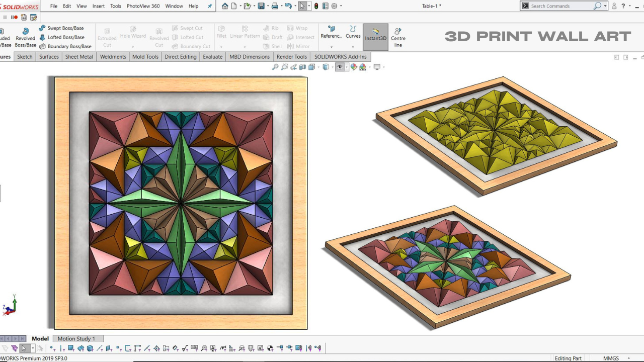
Task: Select the Zoom to Fit tool
Action: 276,66
